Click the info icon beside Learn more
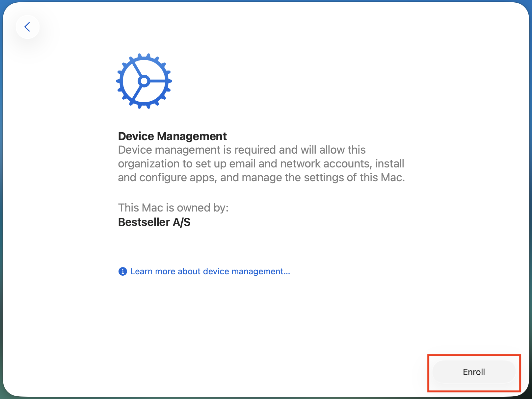 (x=122, y=271)
